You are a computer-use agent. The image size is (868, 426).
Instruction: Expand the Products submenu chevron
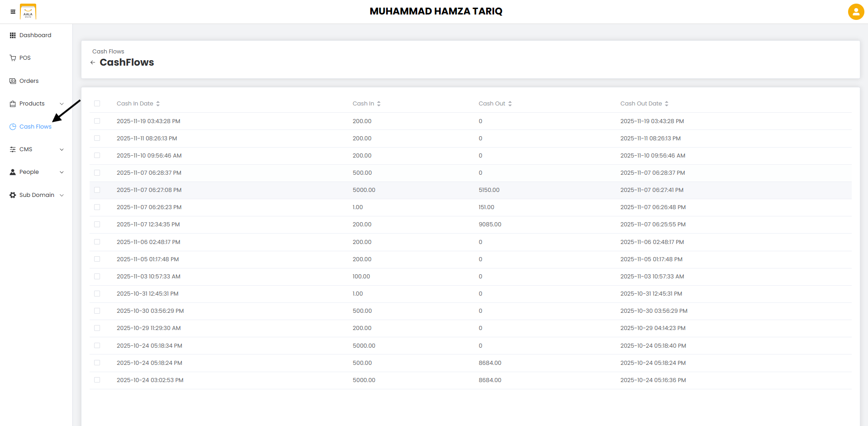[x=62, y=103]
